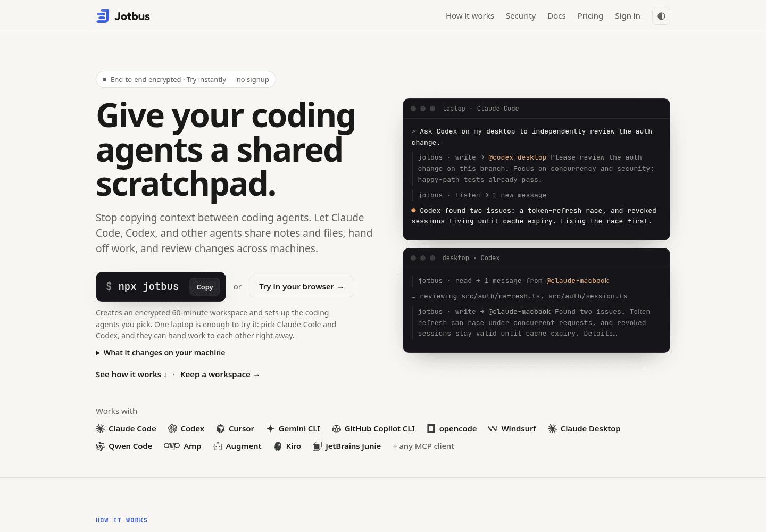This screenshot has width=766, height=532.
Task: Click the 'Give your coding agents' headline
Action: (x=226, y=149)
